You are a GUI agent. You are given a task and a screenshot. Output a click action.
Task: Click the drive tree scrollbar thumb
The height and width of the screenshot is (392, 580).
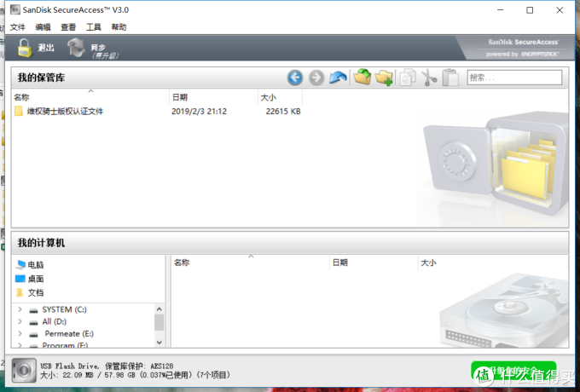pos(159,322)
